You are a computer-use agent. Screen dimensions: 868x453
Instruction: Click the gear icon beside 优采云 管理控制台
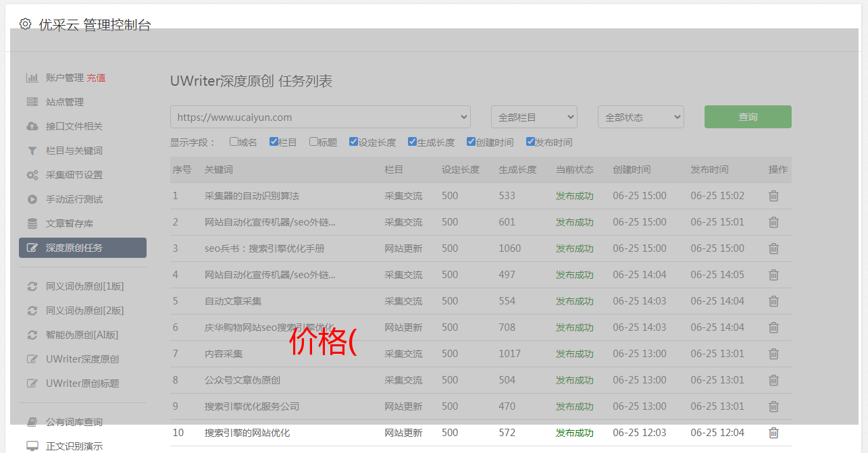(25, 24)
